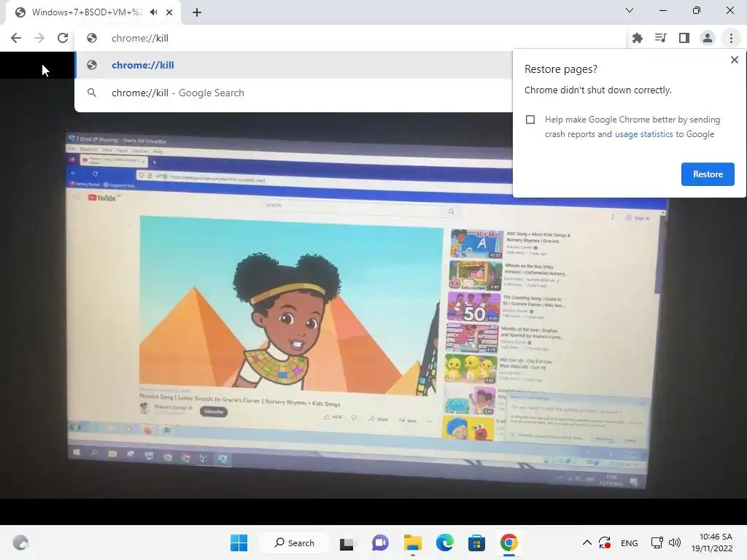Image resolution: width=747 pixels, height=560 pixels.
Task: Go back to the previous page
Action: pos(16,38)
